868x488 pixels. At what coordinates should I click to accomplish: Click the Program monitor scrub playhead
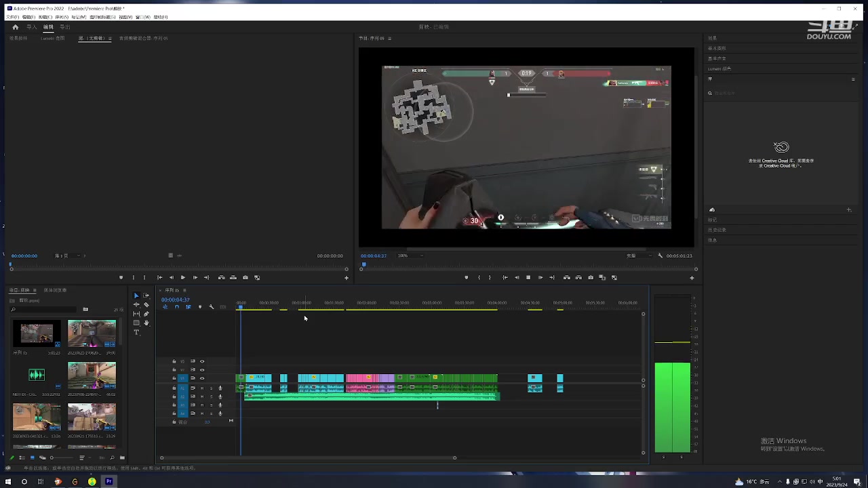364,264
